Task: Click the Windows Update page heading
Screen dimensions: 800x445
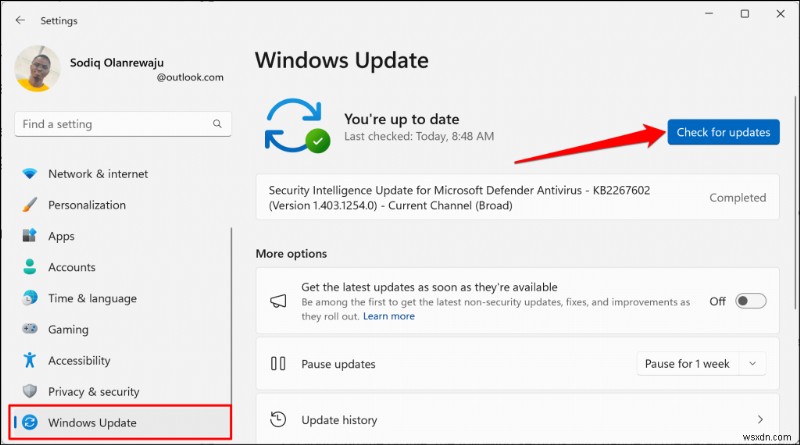Action: [x=342, y=60]
